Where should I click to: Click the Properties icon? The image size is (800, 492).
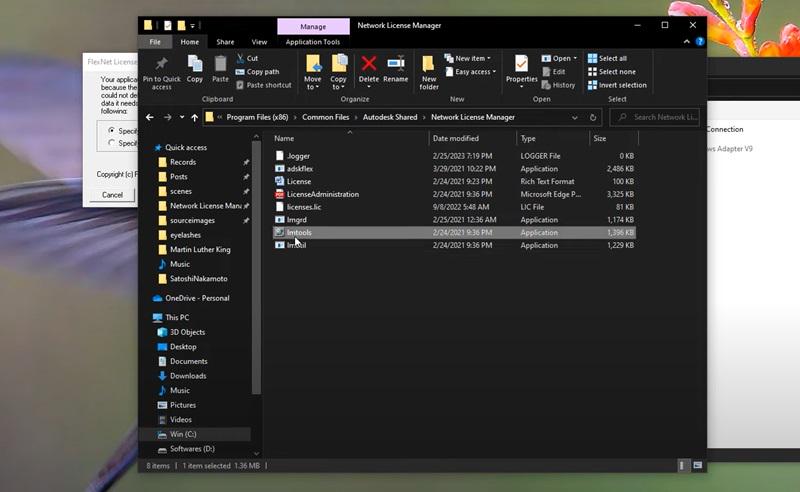(x=521, y=64)
